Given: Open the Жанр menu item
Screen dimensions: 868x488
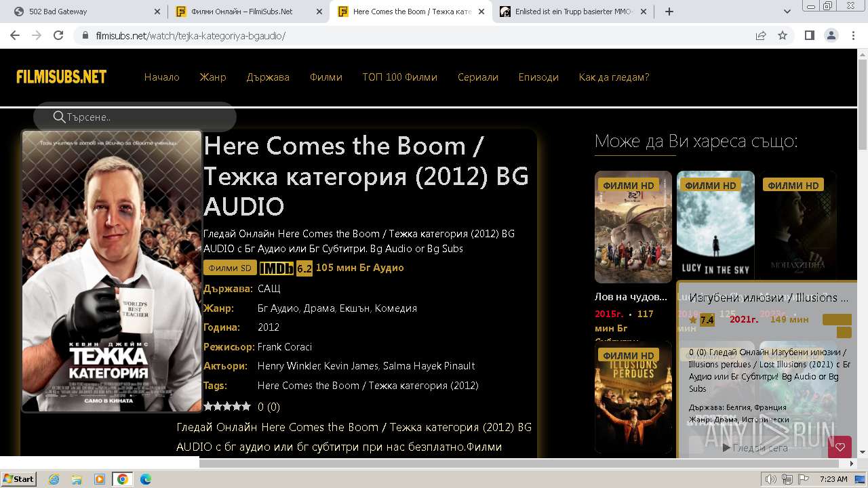Looking at the screenshot, I should coord(213,77).
